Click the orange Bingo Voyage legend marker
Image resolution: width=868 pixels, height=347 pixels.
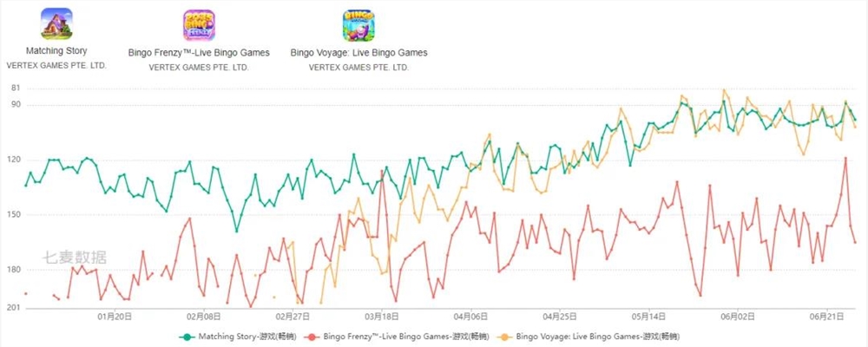pyautogui.click(x=507, y=337)
